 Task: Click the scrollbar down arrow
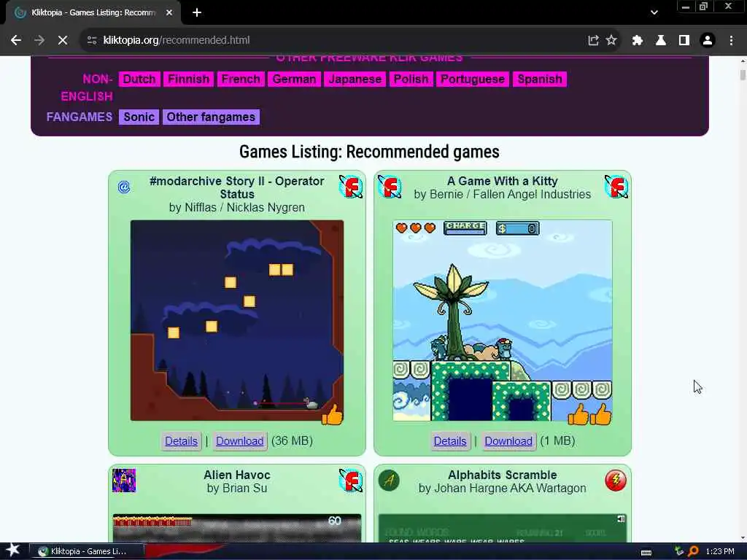point(743,538)
